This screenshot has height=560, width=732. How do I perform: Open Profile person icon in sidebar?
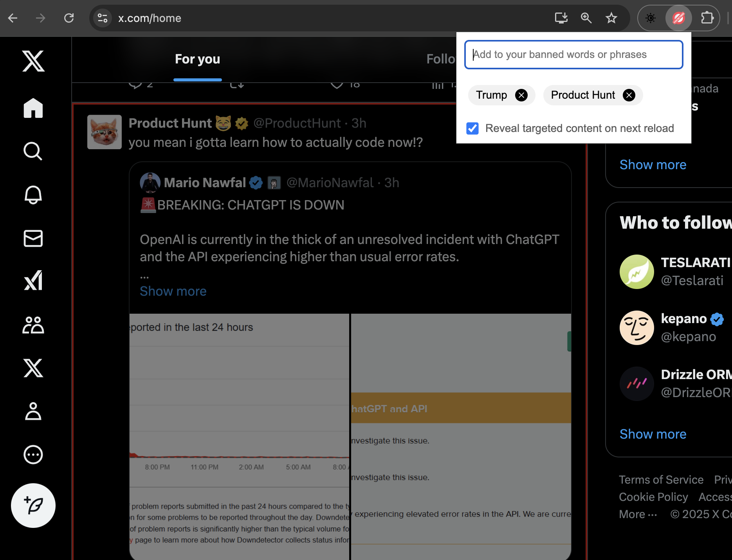click(x=33, y=411)
